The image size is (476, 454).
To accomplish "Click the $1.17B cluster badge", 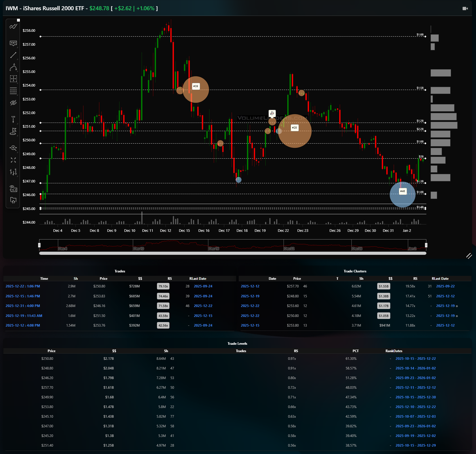I will click(384, 306).
